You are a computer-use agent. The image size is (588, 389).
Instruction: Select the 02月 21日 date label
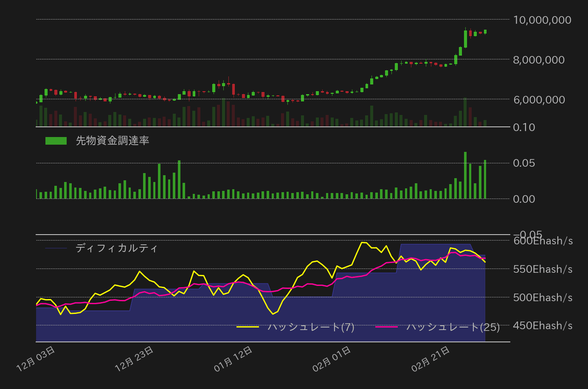click(431, 359)
